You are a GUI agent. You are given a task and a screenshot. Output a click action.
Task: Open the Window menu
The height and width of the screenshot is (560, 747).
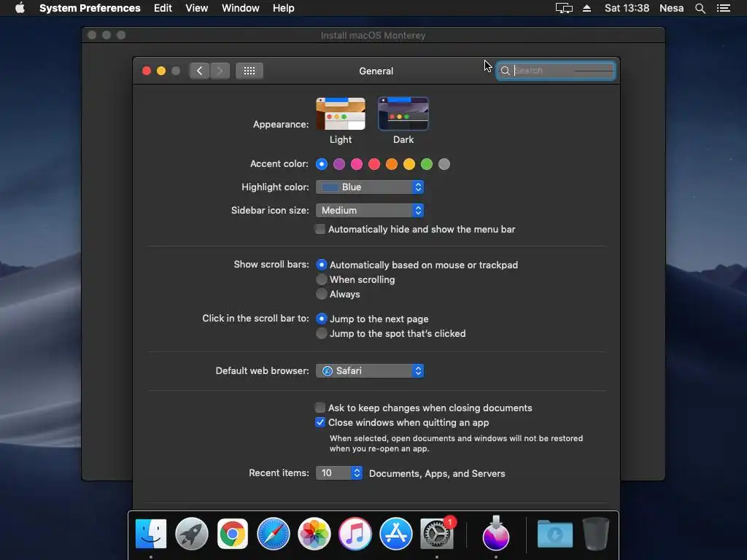point(241,8)
